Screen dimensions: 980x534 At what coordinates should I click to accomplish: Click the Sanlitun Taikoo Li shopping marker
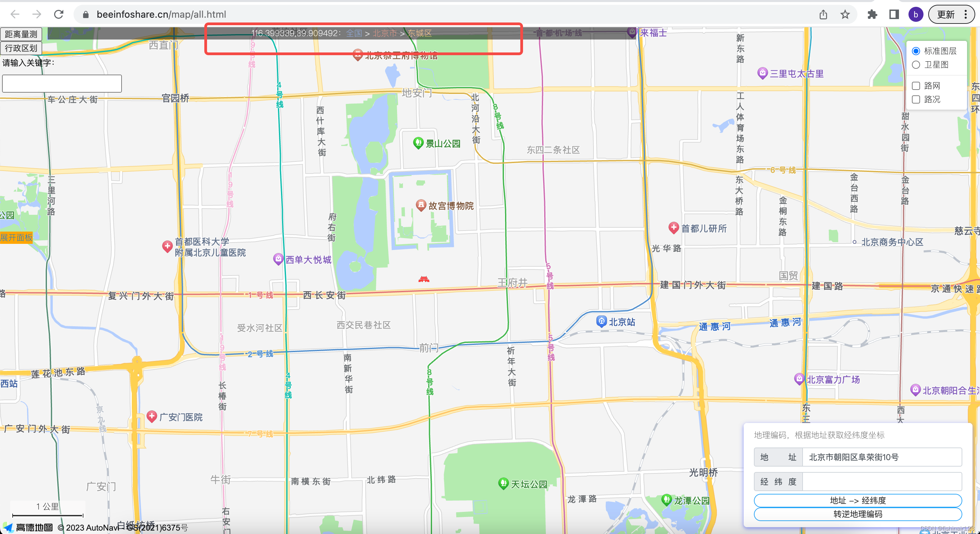[762, 73]
